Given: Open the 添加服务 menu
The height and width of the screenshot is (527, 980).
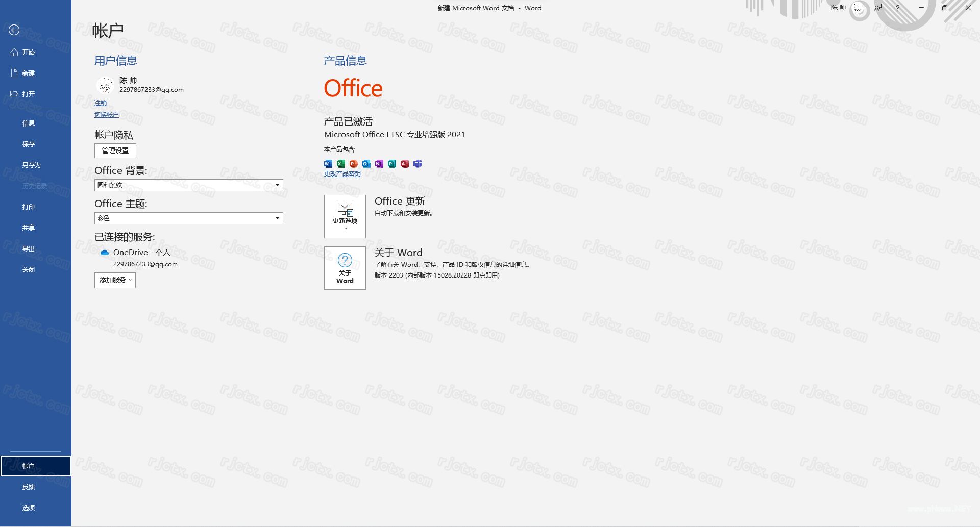Looking at the screenshot, I should point(114,280).
